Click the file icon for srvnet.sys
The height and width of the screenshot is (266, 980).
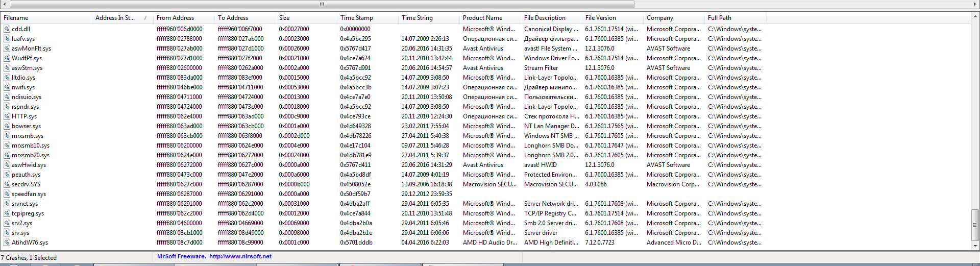tap(7, 204)
